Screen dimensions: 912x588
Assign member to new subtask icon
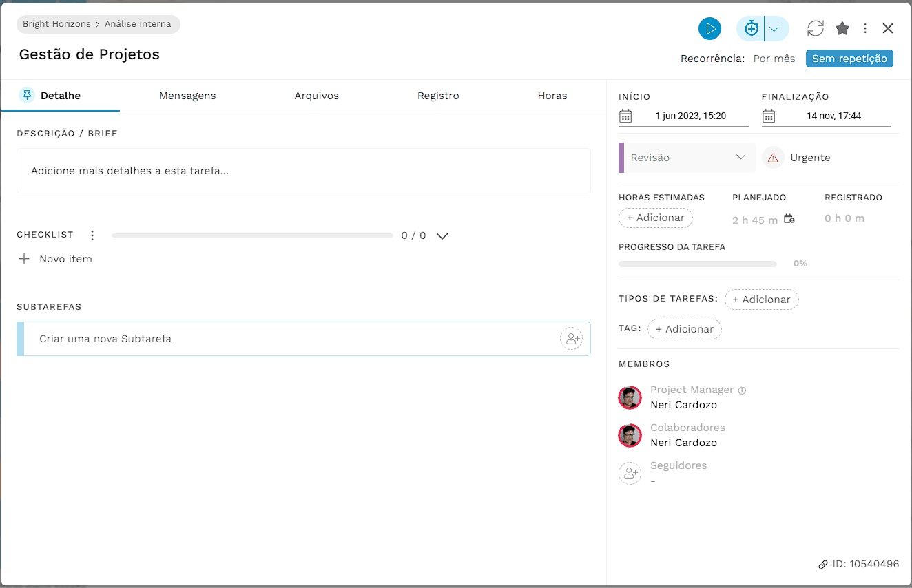coord(571,339)
